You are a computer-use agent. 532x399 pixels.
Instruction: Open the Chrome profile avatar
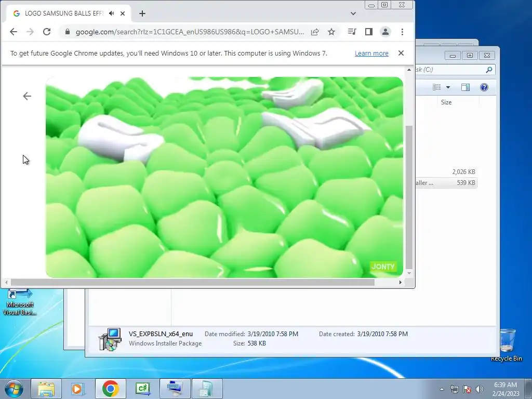tap(385, 32)
